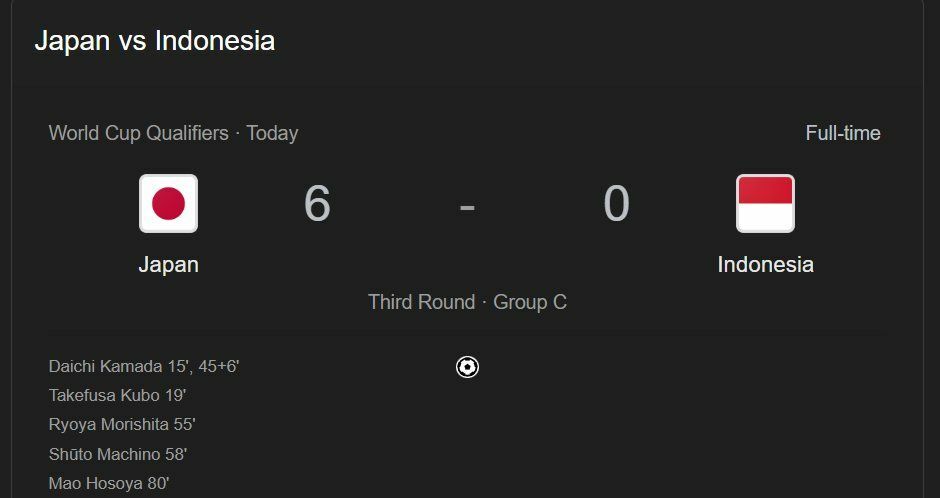Click the Japan flag icon

(168, 203)
